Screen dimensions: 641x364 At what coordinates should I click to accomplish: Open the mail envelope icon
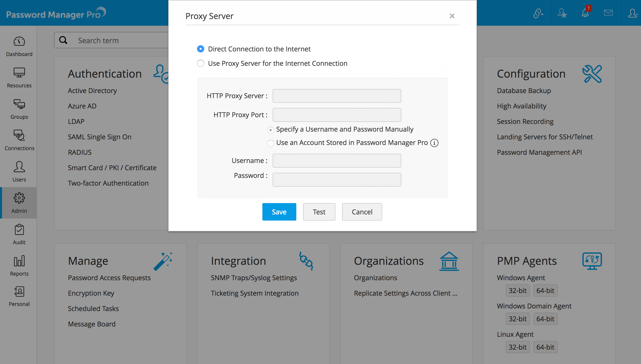point(608,13)
